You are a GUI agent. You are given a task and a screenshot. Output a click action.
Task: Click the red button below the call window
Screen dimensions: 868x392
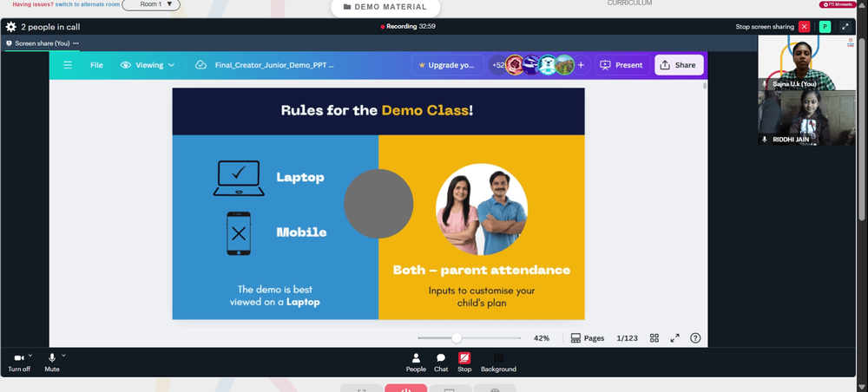click(x=405, y=389)
